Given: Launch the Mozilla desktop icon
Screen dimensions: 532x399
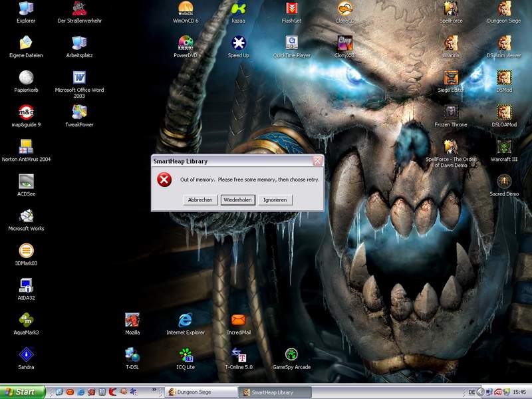Looking at the screenshot, I should pos(132,320).
